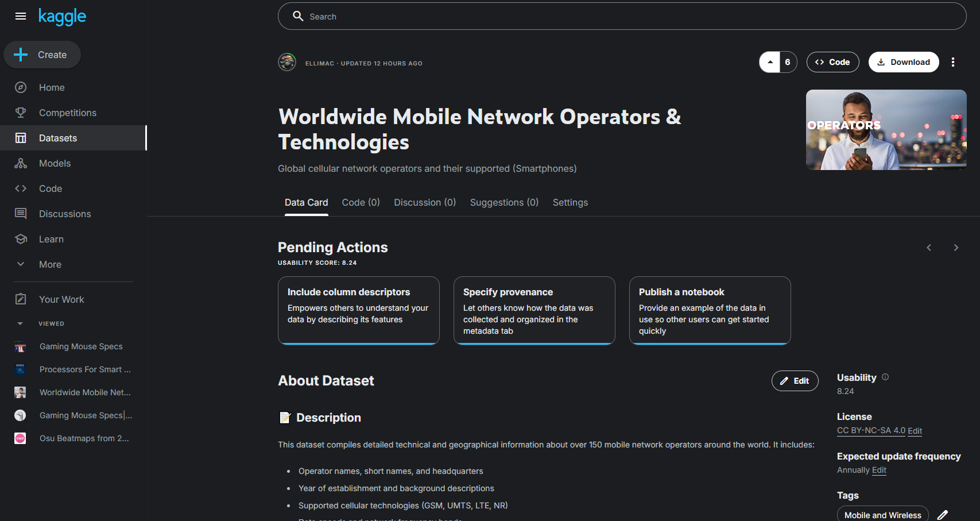Image resolution: width=980 pixels, height=521 pixels.
Task: Go to previous pending actions arrow
Action: 929,248
